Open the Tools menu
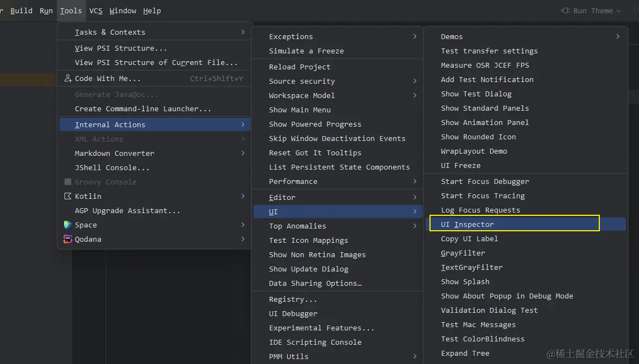The width and height of the screenshot is (639, 364). click(x=71, y=11)
